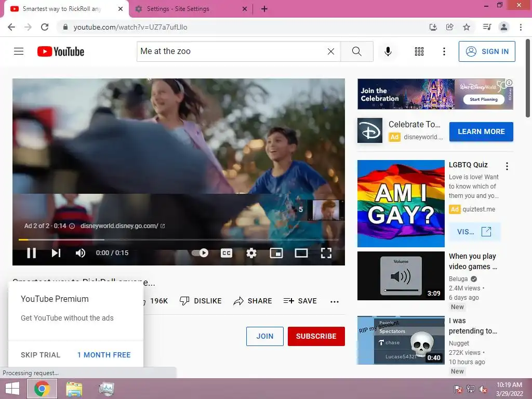Screen dimensions: 532x399
Task: Click SKIP TRIAL in Premium popup
Action: click(x=41, y=355)
